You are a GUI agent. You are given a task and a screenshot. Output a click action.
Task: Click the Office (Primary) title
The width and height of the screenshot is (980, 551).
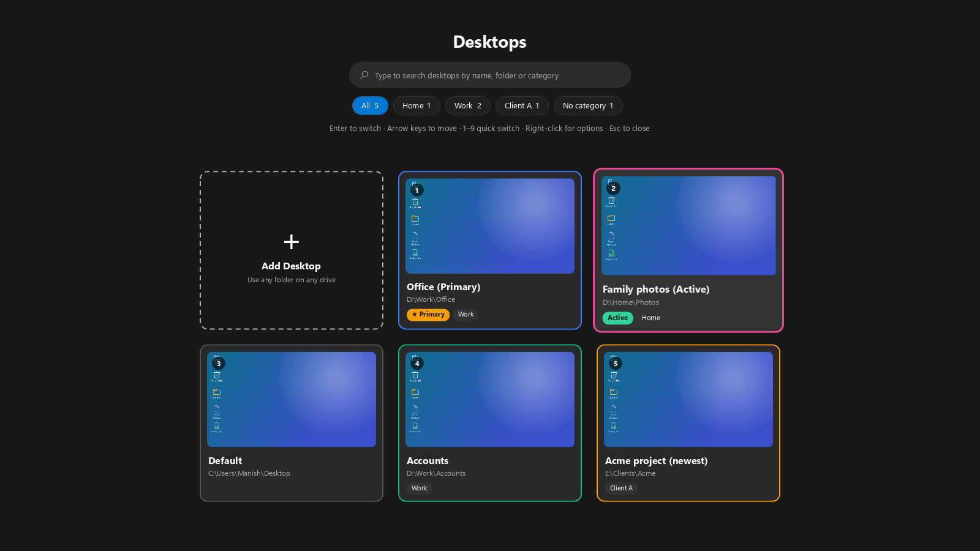pos(443,287)
